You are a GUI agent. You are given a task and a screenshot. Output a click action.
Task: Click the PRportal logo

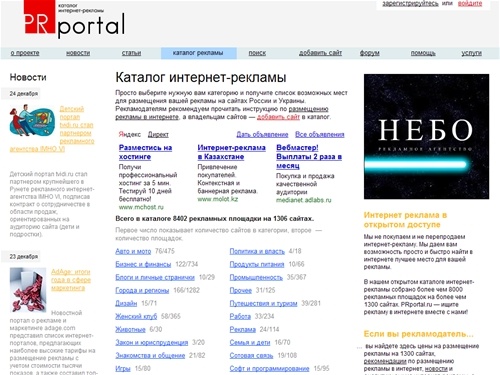[74, 19]
